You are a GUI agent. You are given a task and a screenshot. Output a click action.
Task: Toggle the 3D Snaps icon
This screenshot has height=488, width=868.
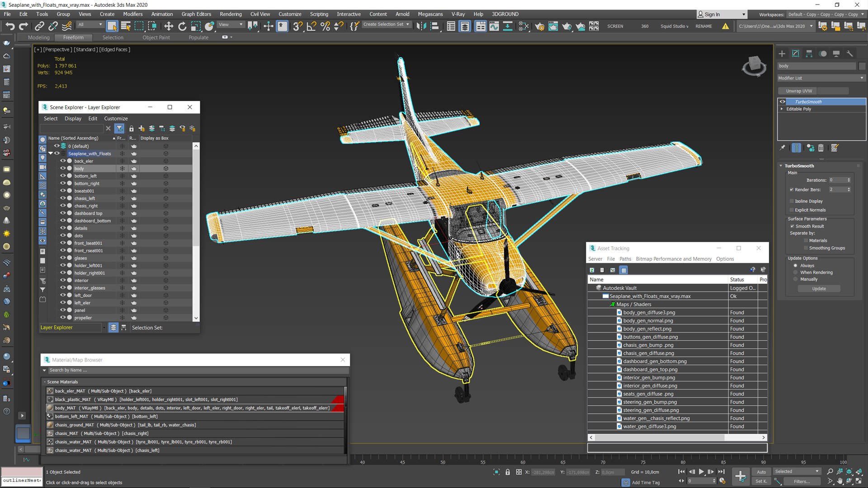click(x=297, y=26)
